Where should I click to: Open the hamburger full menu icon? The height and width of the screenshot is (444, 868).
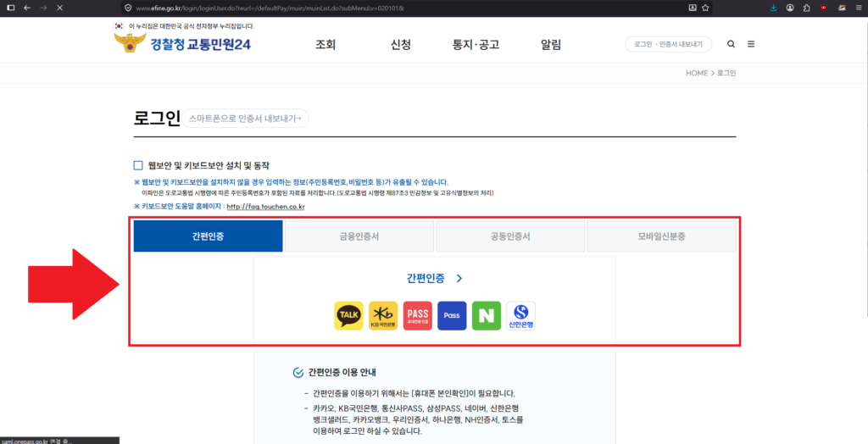(751, 44)
